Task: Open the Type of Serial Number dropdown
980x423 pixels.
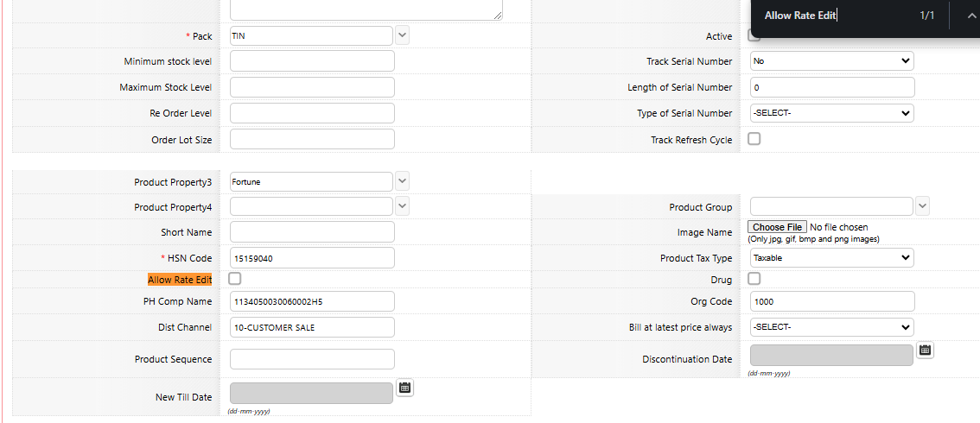Action: pyautogui.click(x=832, y=113)
